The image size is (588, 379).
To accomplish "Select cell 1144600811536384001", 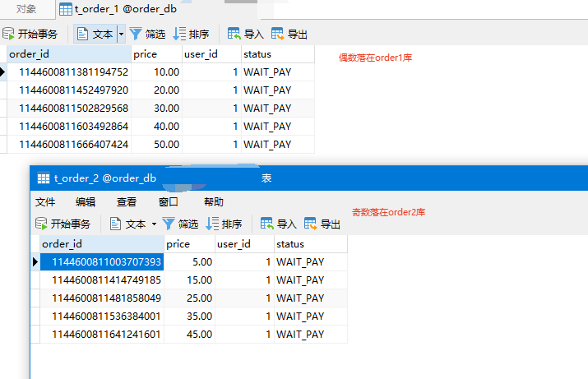I will (x=102, y=316).
